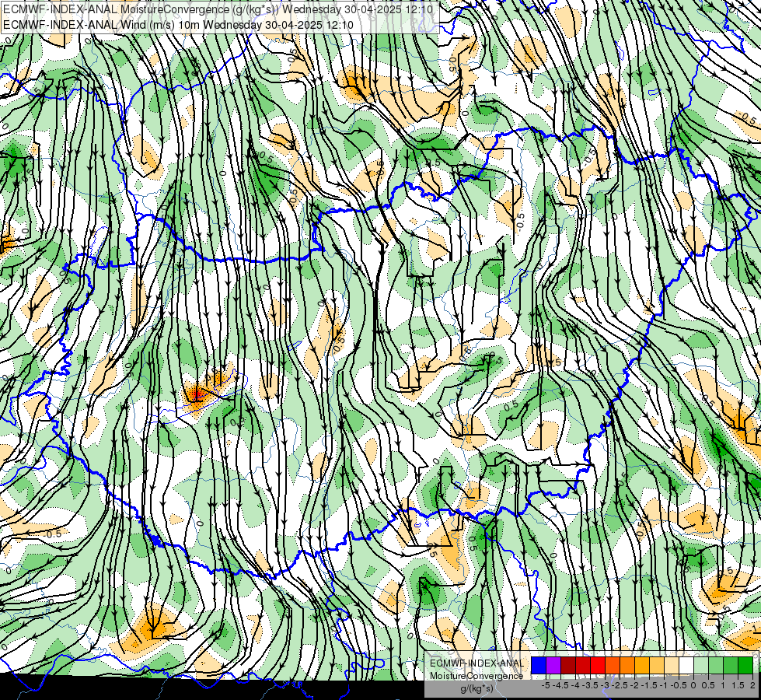This screenshot has height=700, width=761.
Task: Click the legend tick label -3.5
Action: (x=590, y=685)
